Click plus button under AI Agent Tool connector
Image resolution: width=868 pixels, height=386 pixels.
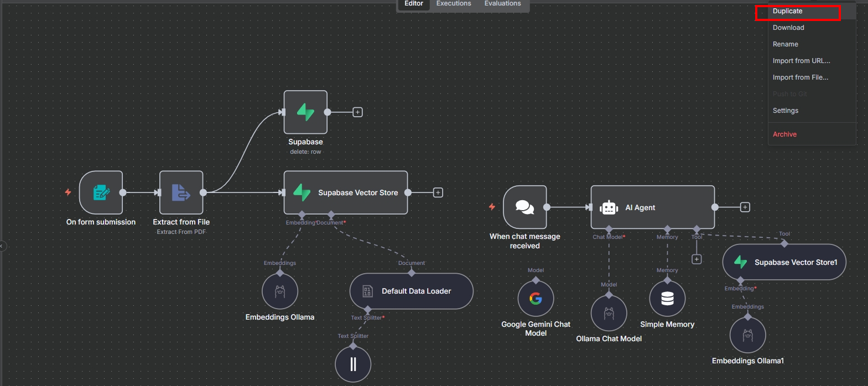pyautogui.click(x=697, y=259)
